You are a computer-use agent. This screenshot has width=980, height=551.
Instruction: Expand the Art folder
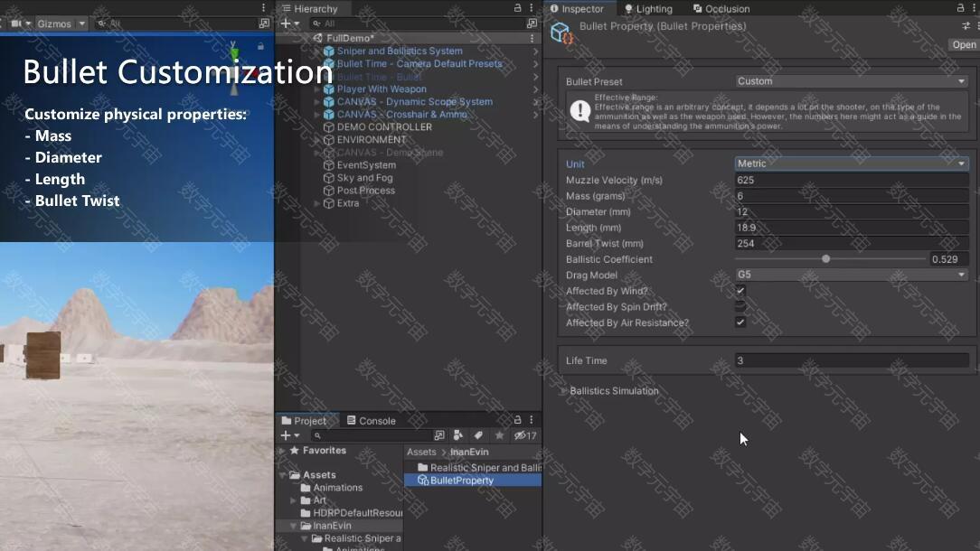pyautogui.click(x=294, y=500)
